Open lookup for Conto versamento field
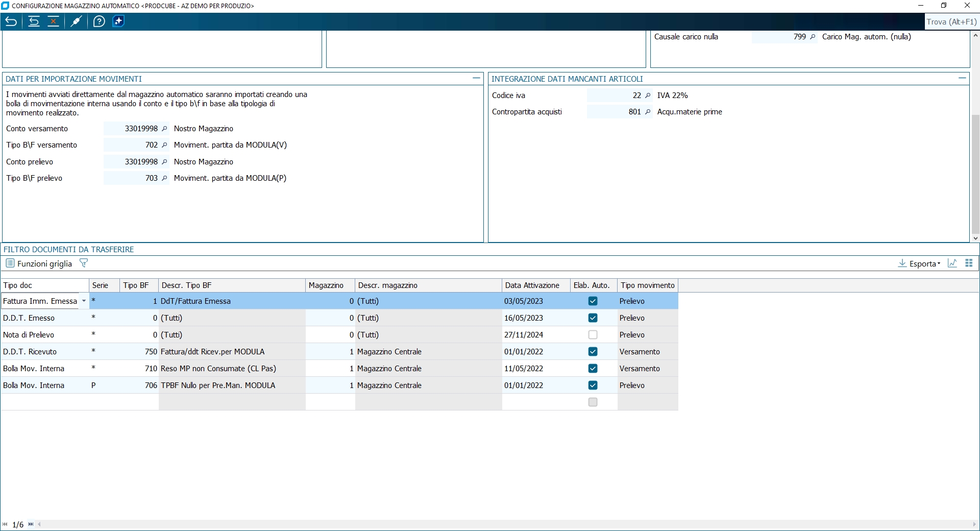 coord(164,129)
